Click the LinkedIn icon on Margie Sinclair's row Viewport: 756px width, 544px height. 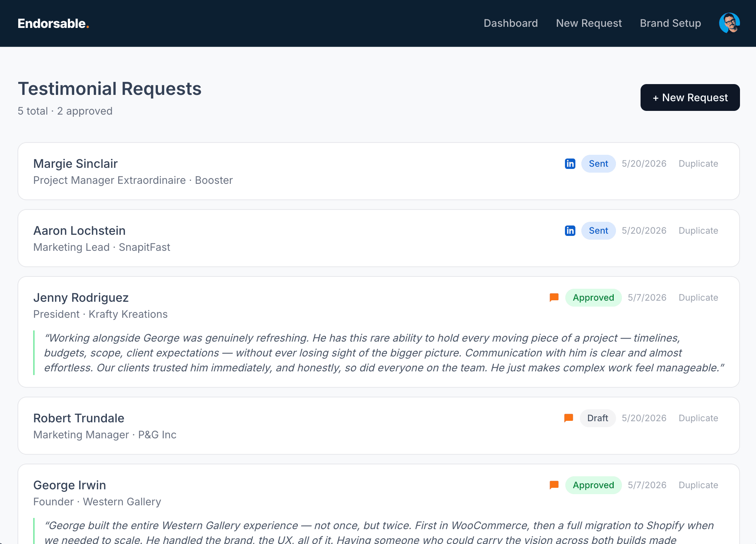[570, 164]
